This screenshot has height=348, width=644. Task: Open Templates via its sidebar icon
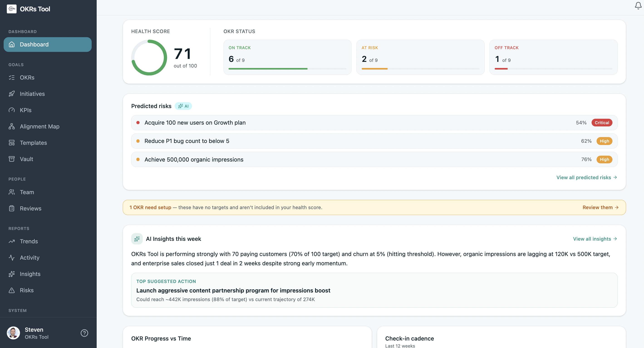point(12,143)
